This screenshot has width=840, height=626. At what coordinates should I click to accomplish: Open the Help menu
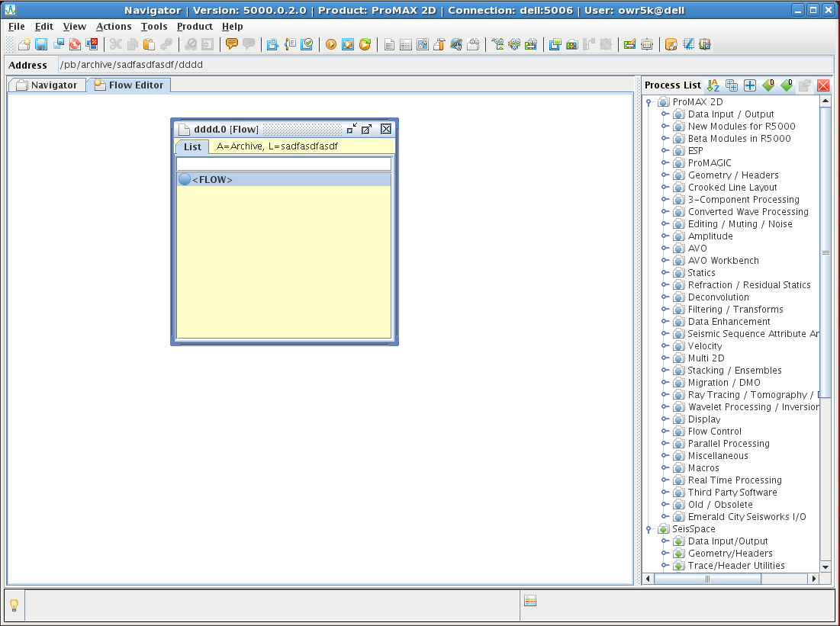pos(233,26)
